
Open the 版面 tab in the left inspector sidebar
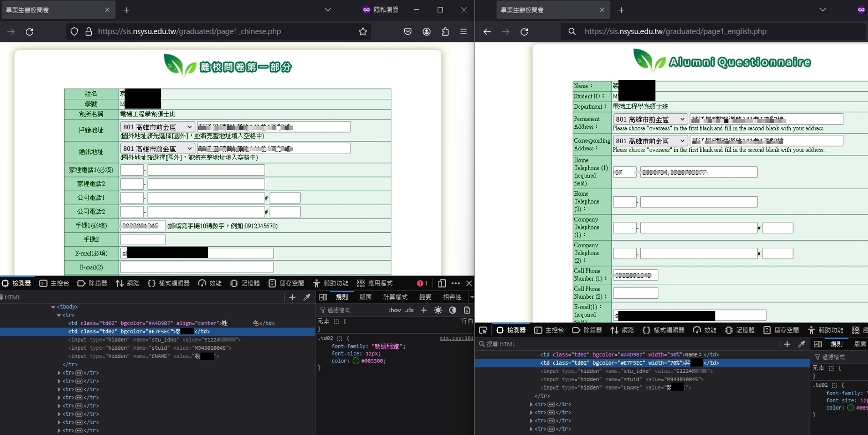click(365, 297)
